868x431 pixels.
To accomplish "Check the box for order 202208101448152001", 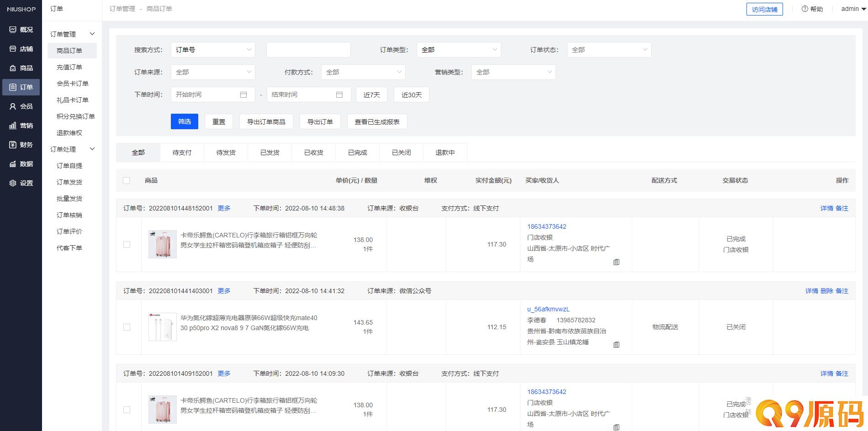I will [x=127, y=244].
